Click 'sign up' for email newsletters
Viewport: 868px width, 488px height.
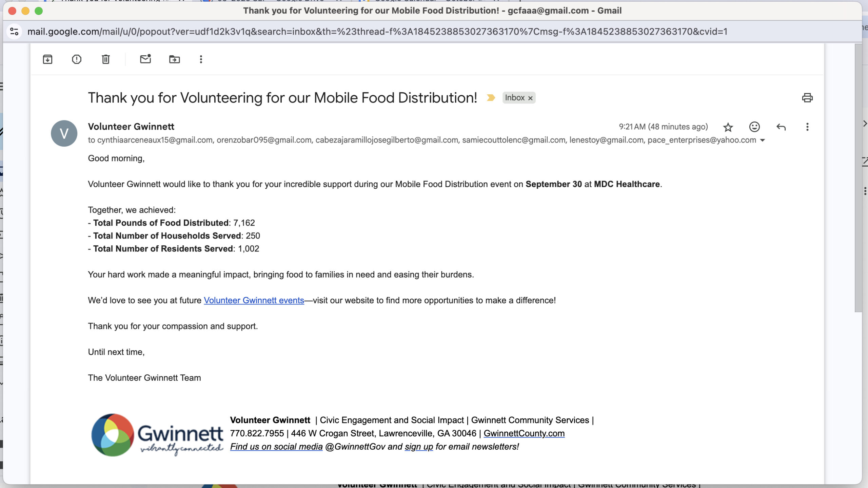(x=419, y=447)
